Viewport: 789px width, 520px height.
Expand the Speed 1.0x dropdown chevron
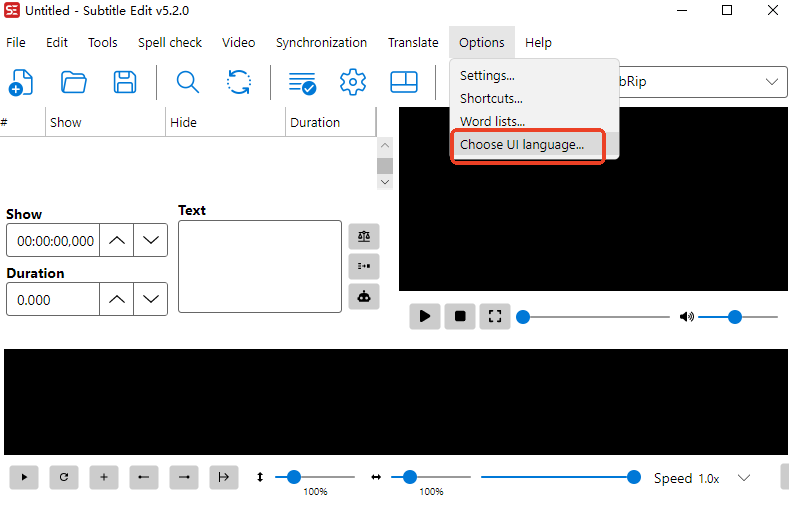coord(744,478)
